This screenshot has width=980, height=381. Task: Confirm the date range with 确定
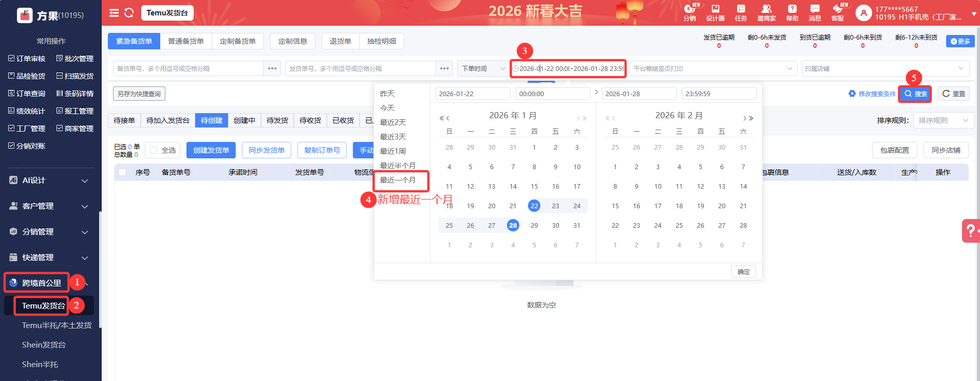[744, 271]
